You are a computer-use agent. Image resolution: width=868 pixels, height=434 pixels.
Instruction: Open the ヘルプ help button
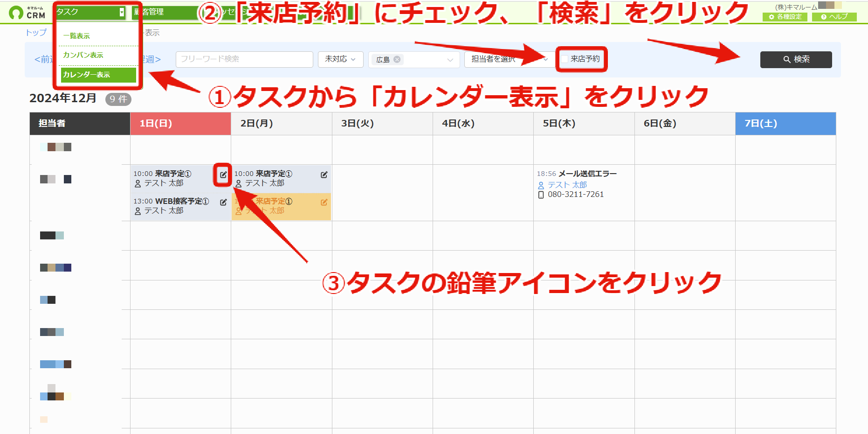coord(834,17)
